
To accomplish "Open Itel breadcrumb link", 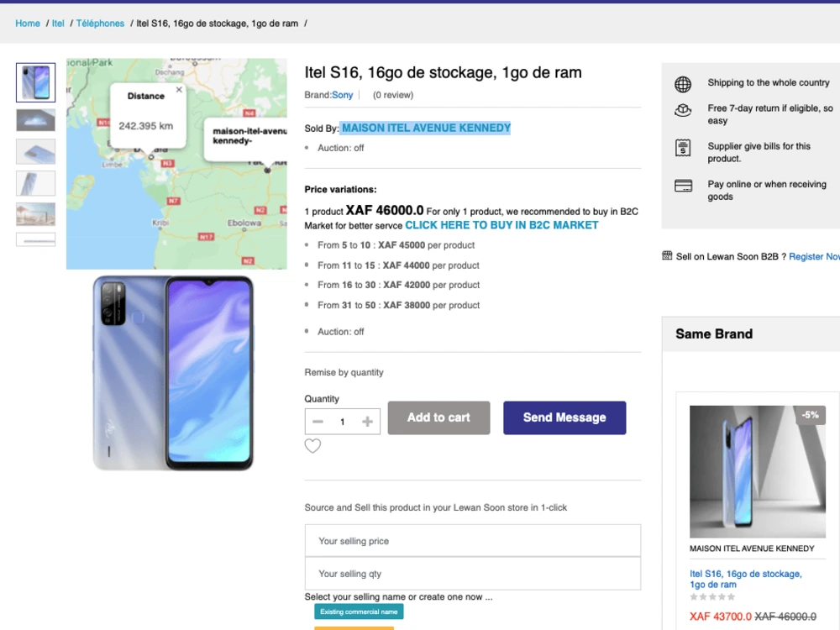I will tap(58, 23).
